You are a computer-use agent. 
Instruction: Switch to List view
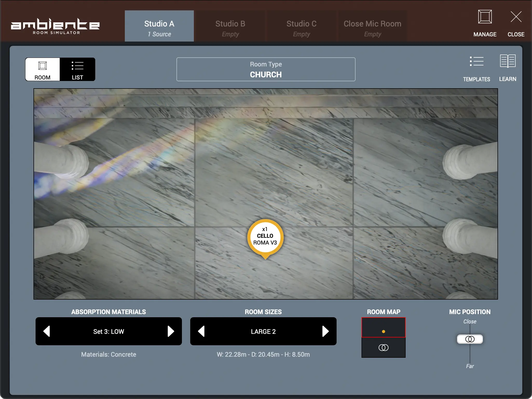click(77, 69)
